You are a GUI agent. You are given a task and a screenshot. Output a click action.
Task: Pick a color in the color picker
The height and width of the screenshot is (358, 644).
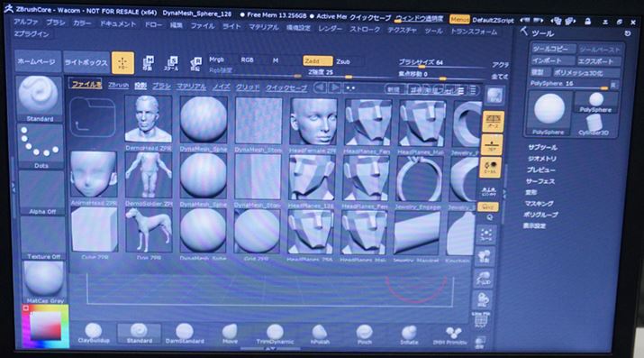point(46,326)
